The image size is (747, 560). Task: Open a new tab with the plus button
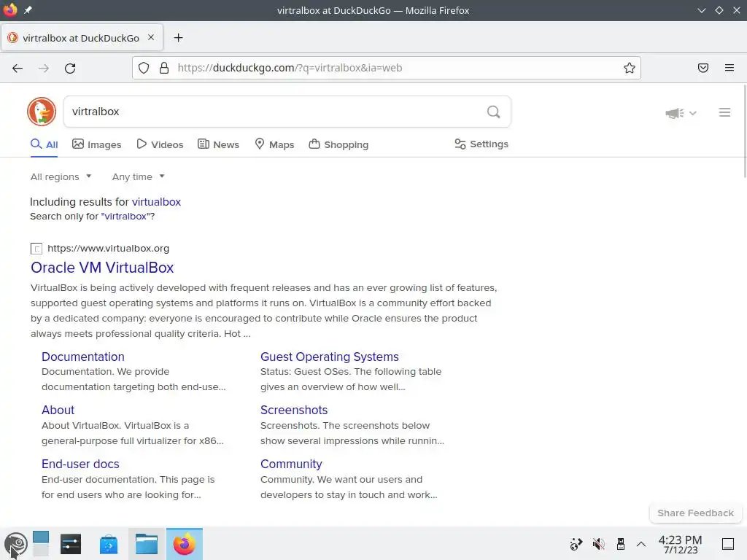(x=178, y=38)
